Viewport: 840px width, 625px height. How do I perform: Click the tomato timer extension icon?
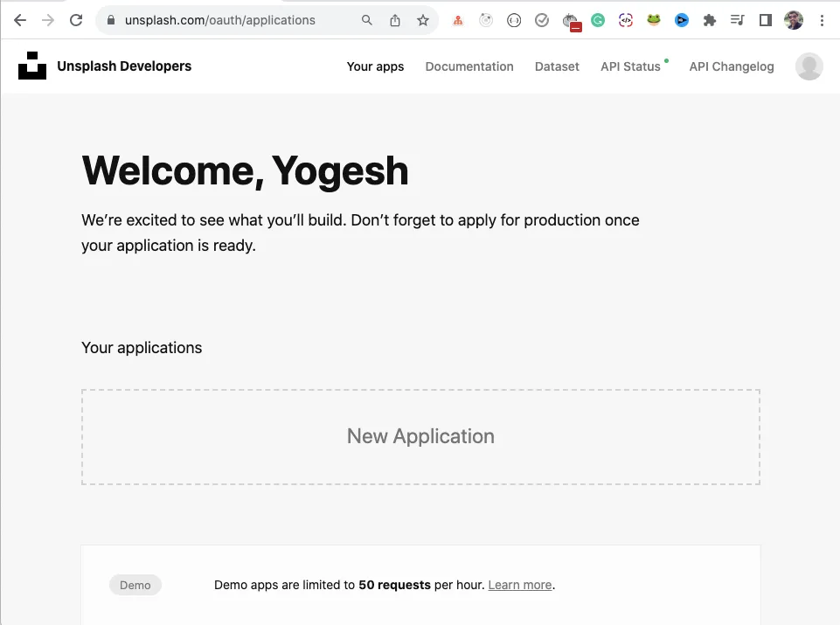570,19
